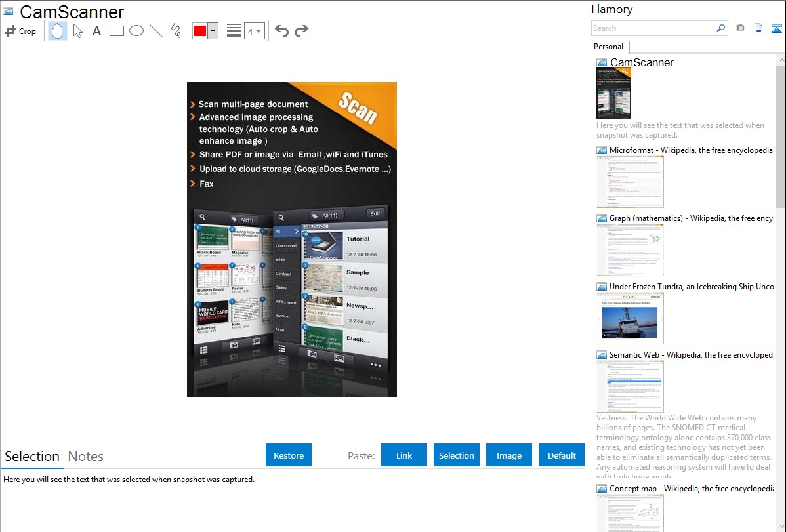The width and height of the screenshot is (786, 532).
Task: Open the Graph (mathematics) snapshot thumbnail
Action: [x=630, y=250]
